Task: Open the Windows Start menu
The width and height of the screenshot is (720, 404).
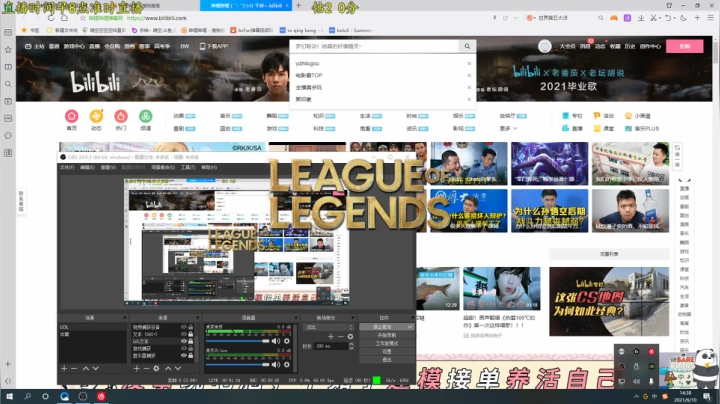Action: point(9,396)
